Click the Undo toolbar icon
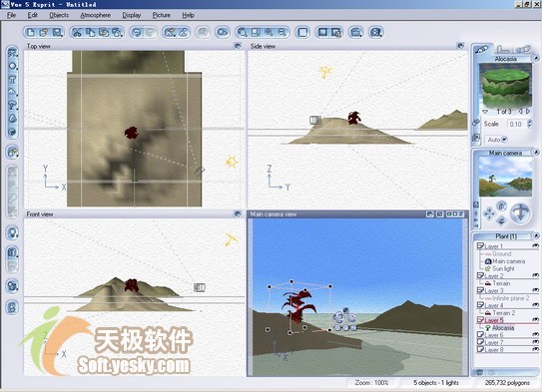 pyautogui.click(x=137, y=33)
